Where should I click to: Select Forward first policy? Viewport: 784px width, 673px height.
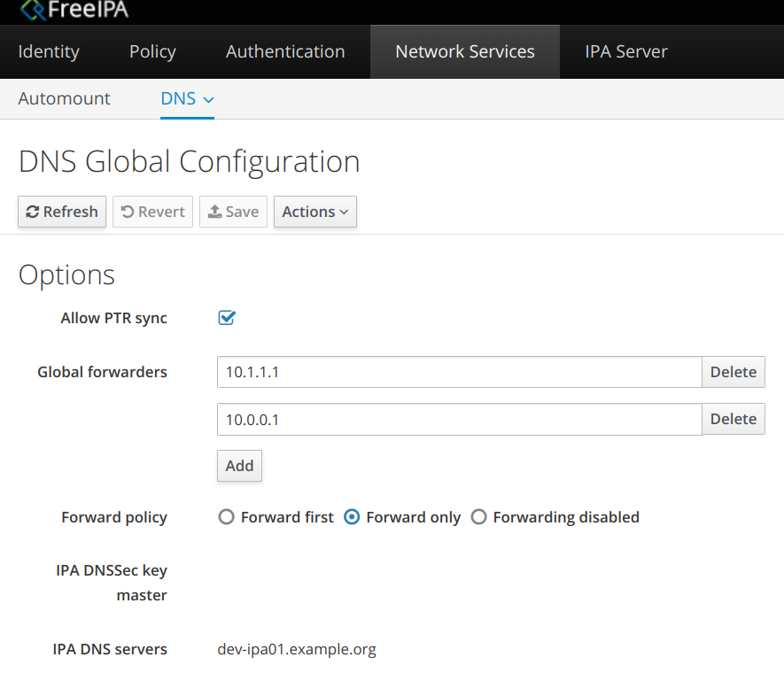226,516
